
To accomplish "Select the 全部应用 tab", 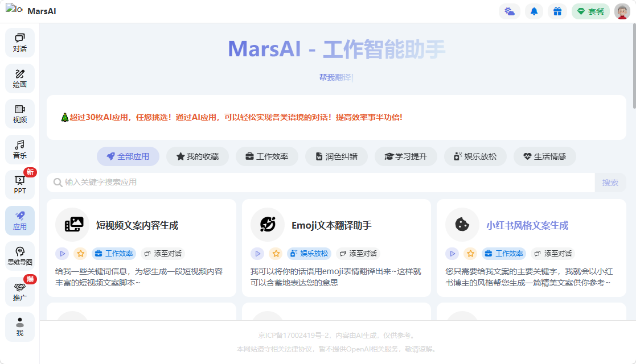I will 128,156.
